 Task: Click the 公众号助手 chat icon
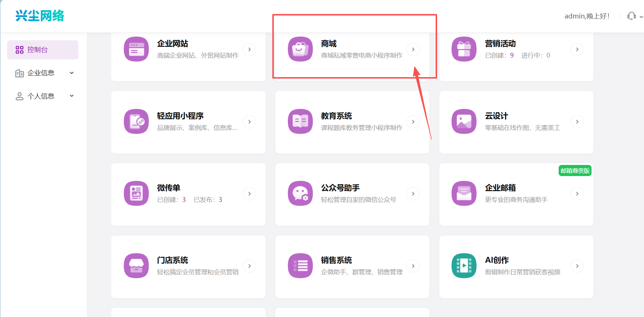point(300,193)
